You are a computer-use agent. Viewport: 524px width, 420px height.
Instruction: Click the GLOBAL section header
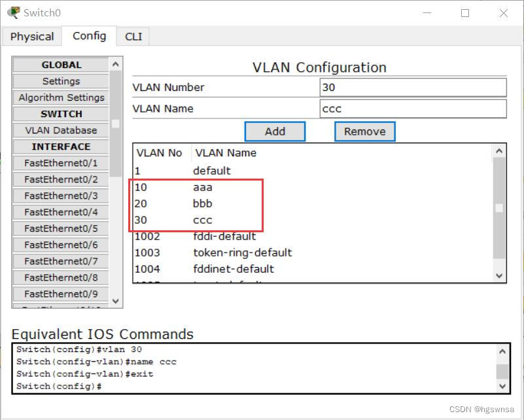[x=61, y=65]
